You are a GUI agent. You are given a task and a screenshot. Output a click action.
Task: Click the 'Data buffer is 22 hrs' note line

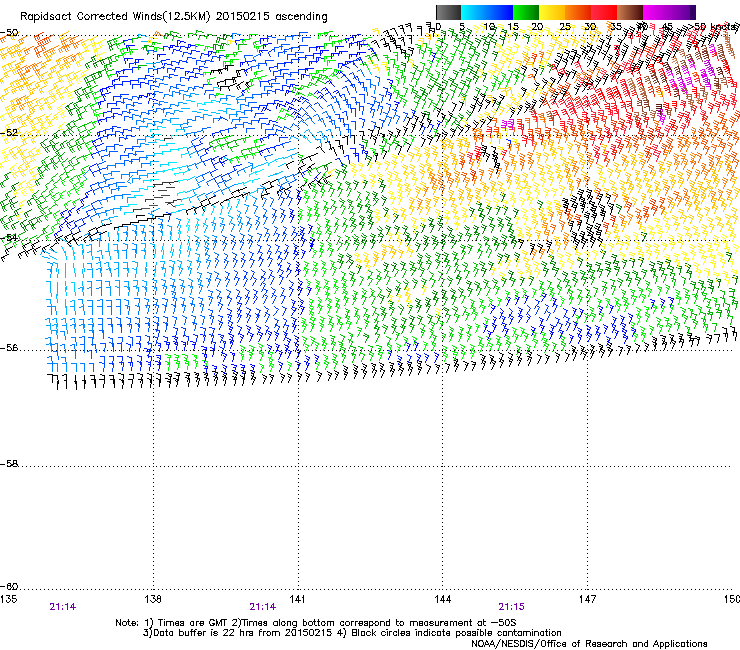(x=352, y=633)
